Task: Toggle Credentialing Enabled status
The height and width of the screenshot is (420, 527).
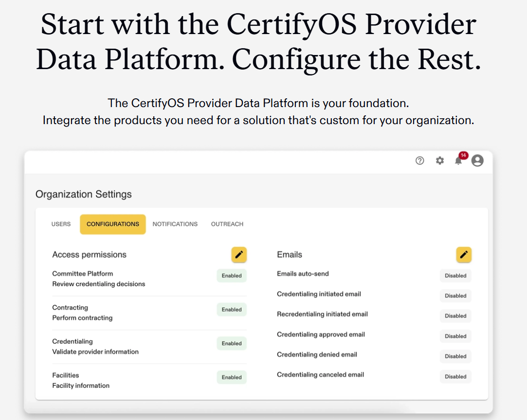Action: tap(232, 343)
